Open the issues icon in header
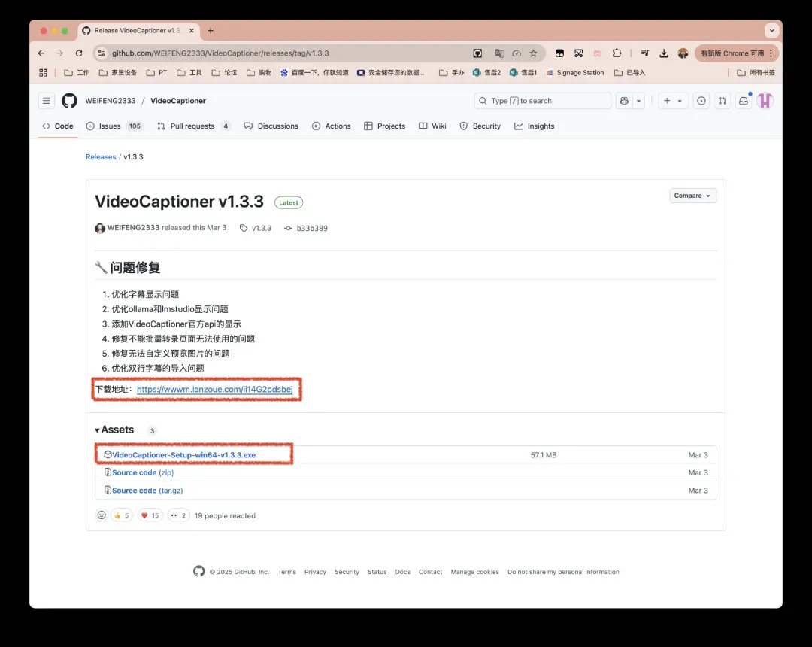Viewport: 812px width, 647px height. (x=701, y=101)
